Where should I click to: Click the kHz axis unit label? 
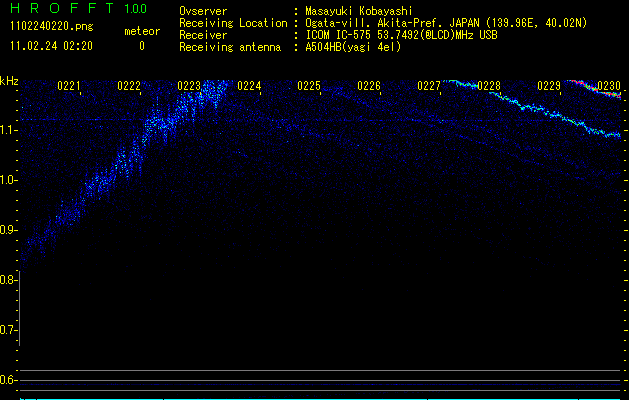click(9, 81)
